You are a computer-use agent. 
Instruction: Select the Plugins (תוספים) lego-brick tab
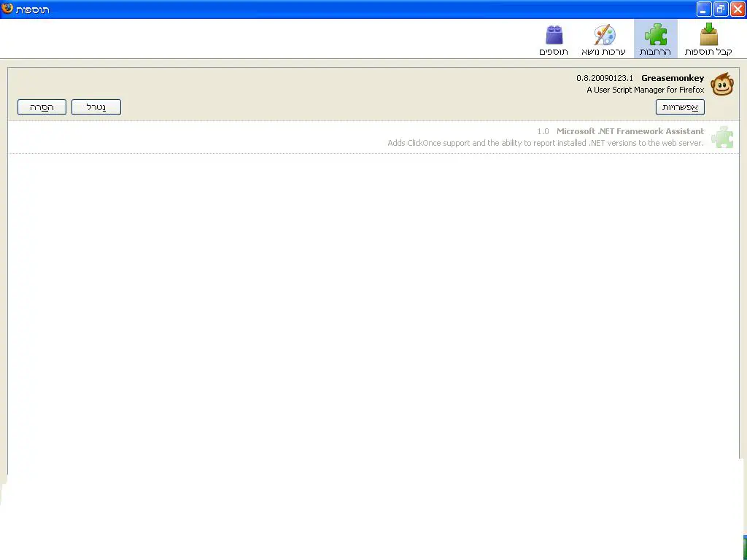click(x=554, y=39)
